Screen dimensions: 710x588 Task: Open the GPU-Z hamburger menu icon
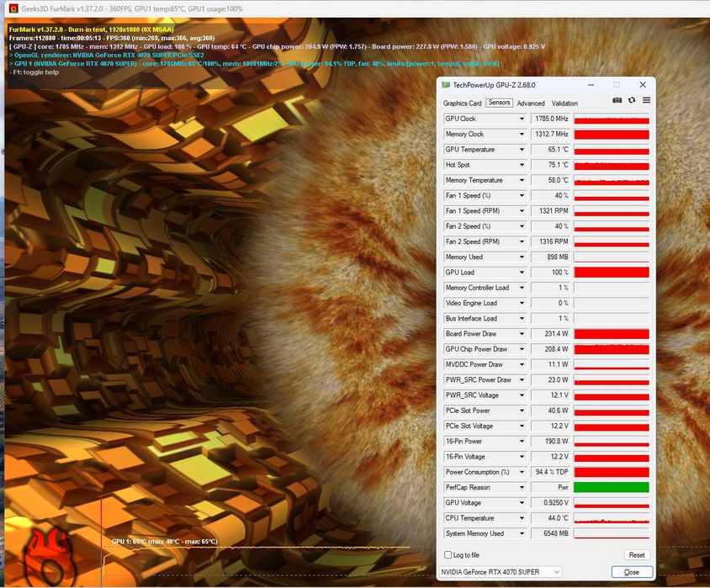(647, 100)
